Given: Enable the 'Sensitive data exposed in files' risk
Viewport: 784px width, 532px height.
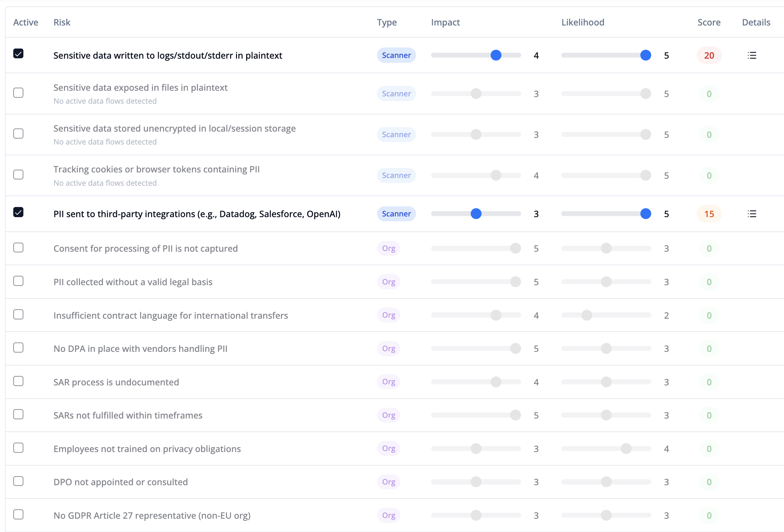Looking at the screenshot, I should tap(18, 93).
